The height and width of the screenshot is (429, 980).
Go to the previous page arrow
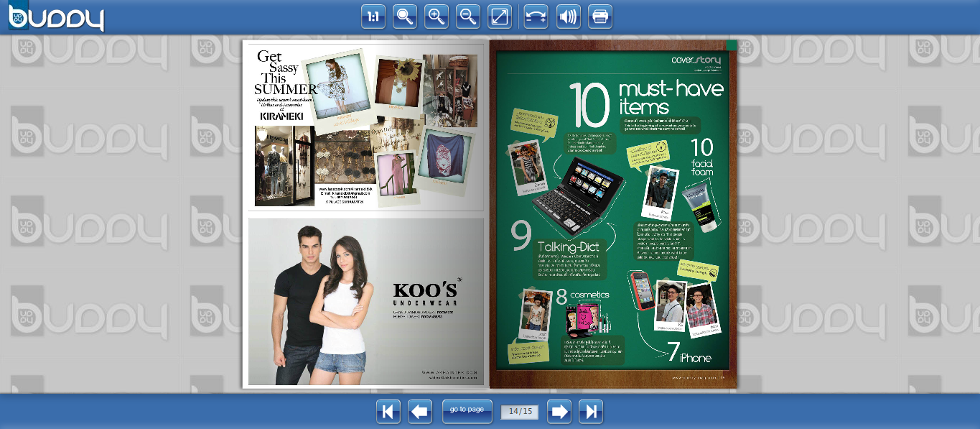[x=420, y=412]
